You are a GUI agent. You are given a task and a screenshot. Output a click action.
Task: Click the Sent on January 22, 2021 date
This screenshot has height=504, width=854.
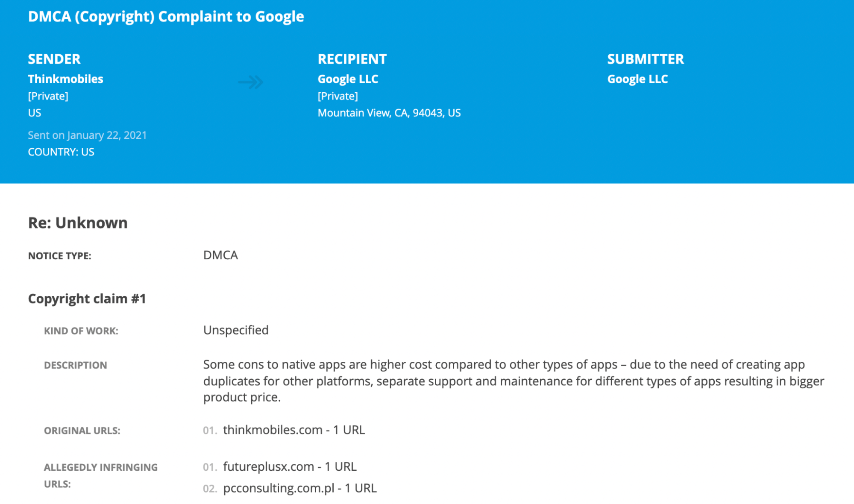87,135
